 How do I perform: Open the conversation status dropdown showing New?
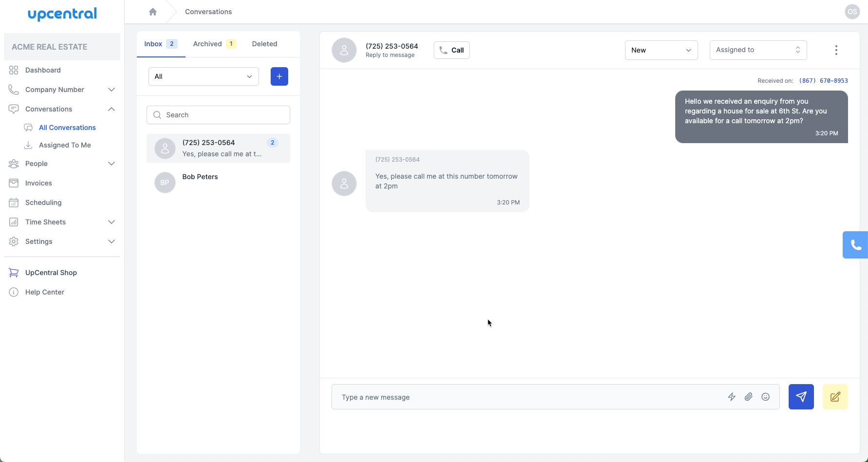[661, 50]
